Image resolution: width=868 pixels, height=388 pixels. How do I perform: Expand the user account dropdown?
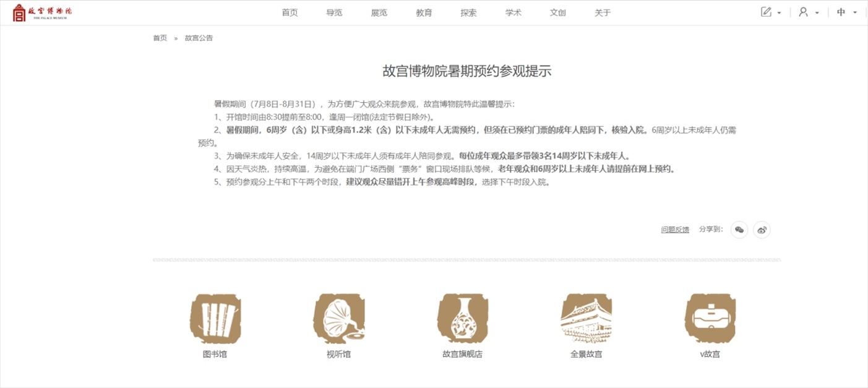click(x=808, y=12)
